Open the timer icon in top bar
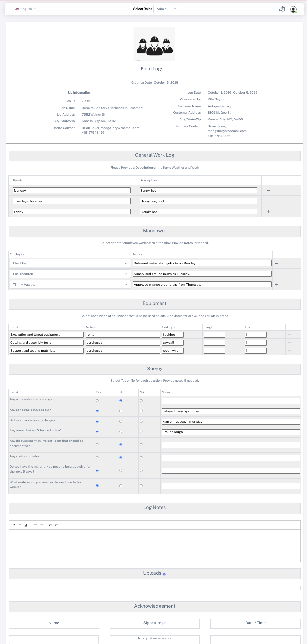This screenshot has width=307, height=644. (x=282, y=9)
